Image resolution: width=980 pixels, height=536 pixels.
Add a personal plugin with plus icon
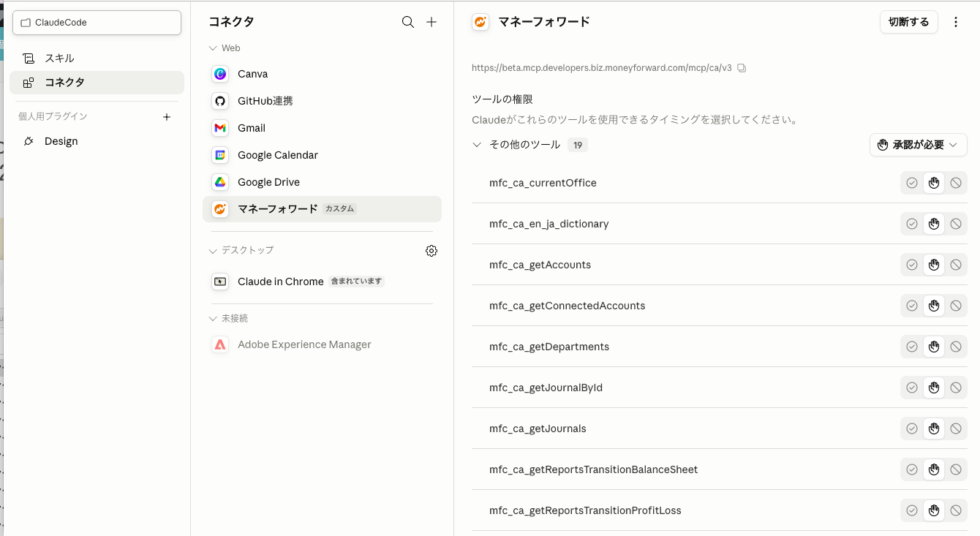167,117
